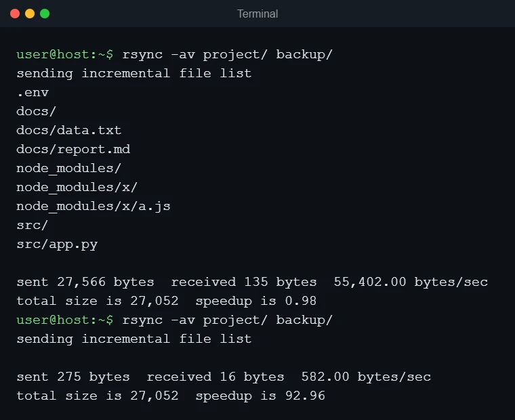Select the .env file line
This screenshot has width=515, height=420.
click(x=33, y=93)
